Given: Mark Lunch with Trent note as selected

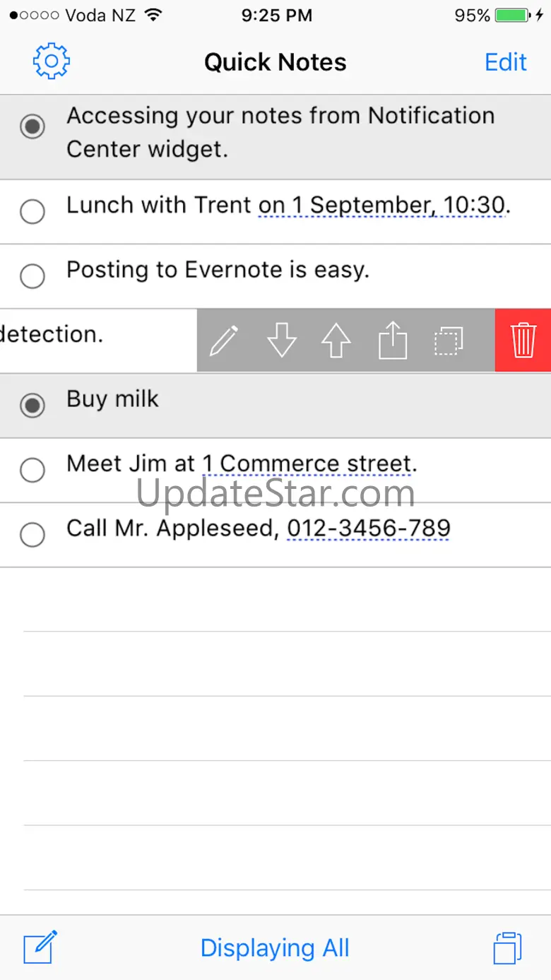Looking at the screenshot, I should coord(32,211).
